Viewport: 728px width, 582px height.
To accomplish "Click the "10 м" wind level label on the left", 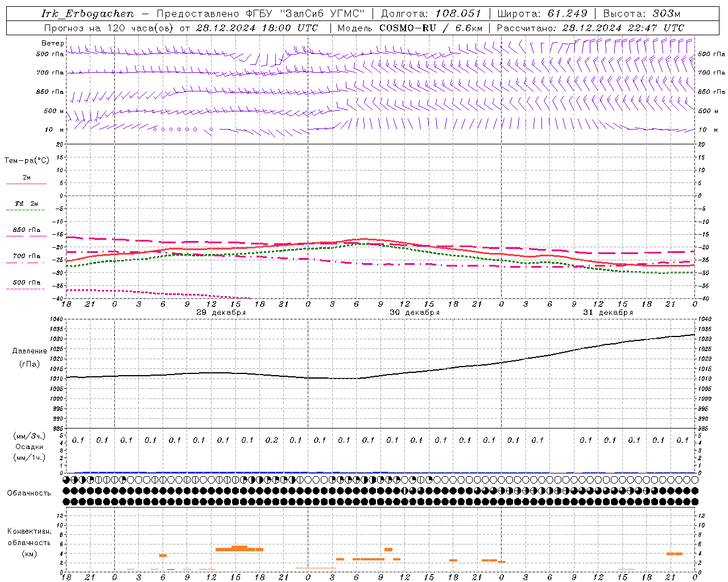I will point(54,130).
